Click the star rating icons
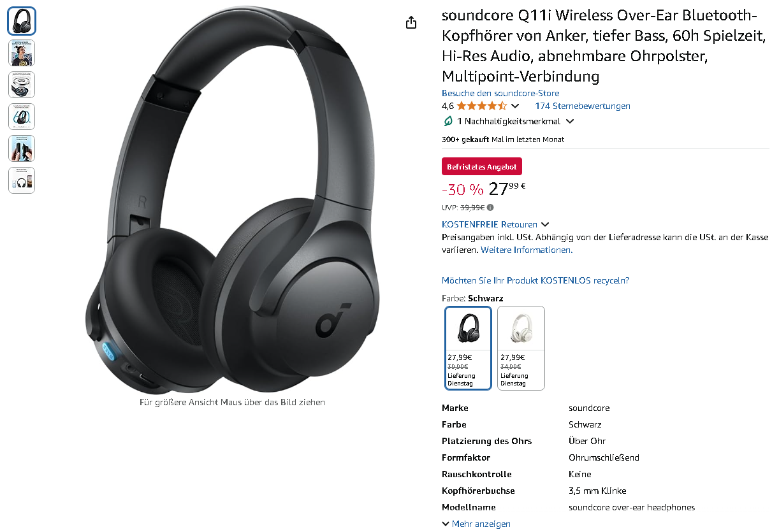772x532 pixels. pyautogui.click(x=482, y=106)
